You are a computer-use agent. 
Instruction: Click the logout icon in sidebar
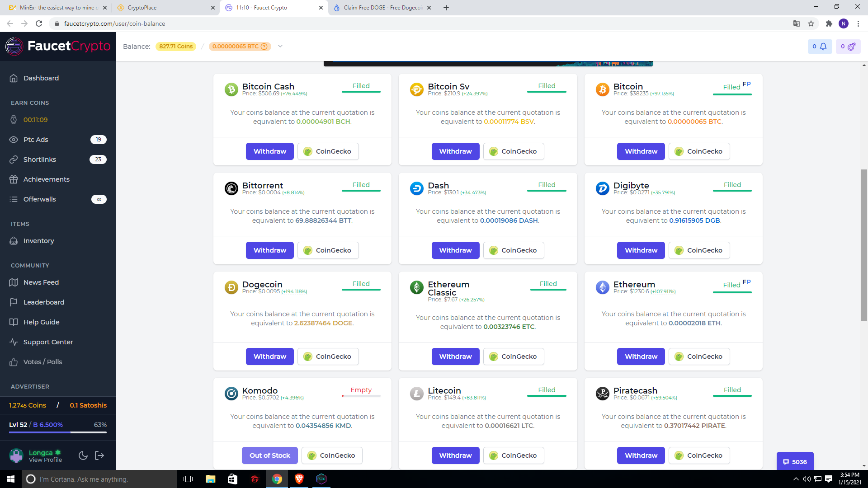pos(99,455)
